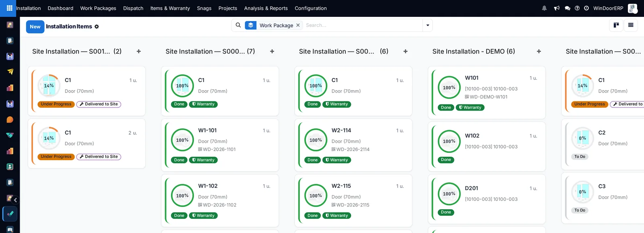The image size is (644, 233).
Task: Switch to list view
Action: (631, 25)
